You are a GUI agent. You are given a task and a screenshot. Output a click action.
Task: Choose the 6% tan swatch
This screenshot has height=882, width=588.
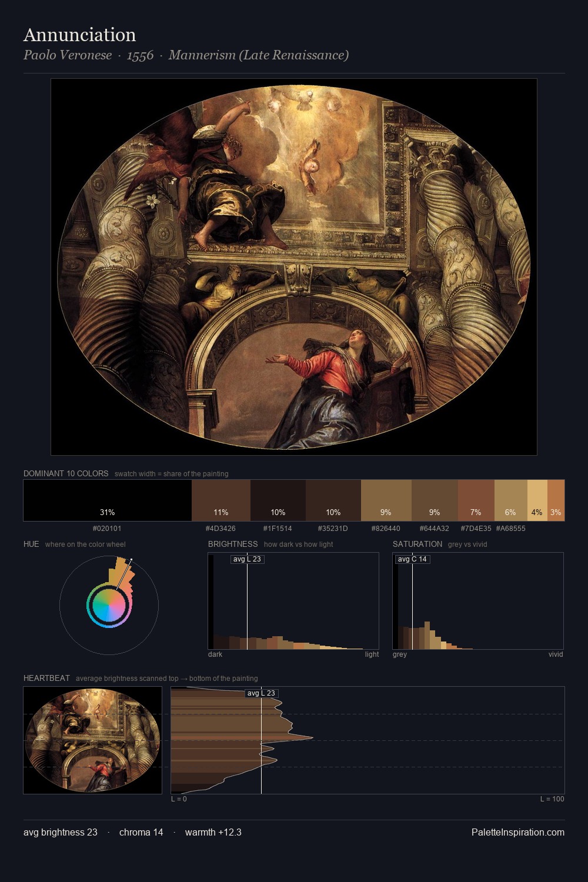[510, 500]
